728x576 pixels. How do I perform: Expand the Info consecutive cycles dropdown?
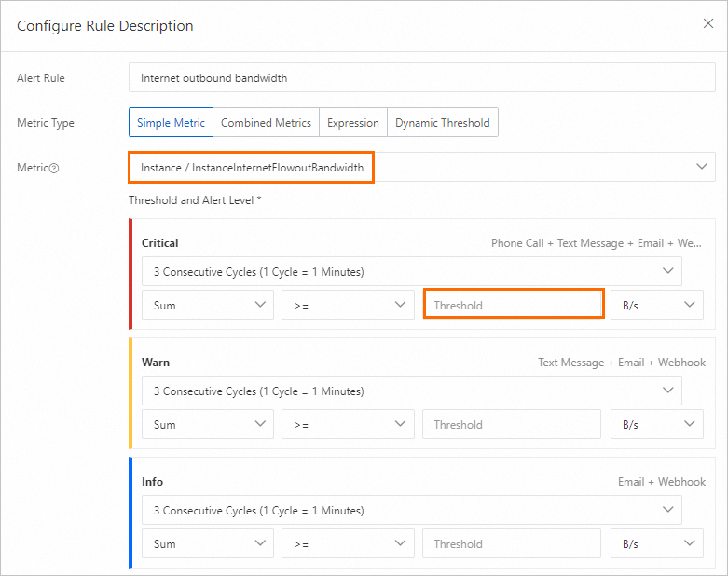tap(411, 511)
